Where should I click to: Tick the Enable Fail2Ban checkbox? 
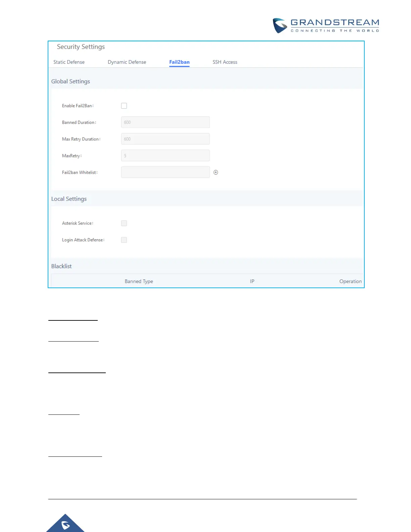tap(124, 106)
